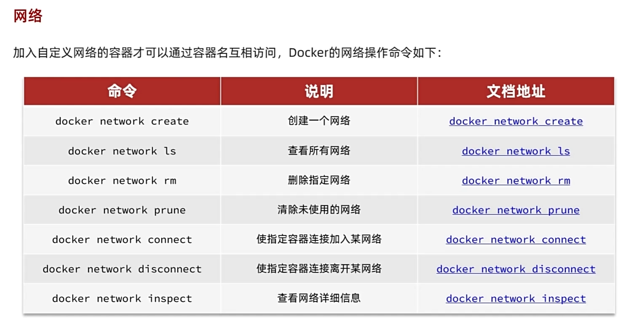
Task: Click the docker network disconnect command cell
Action: click(x=122, y=269)
